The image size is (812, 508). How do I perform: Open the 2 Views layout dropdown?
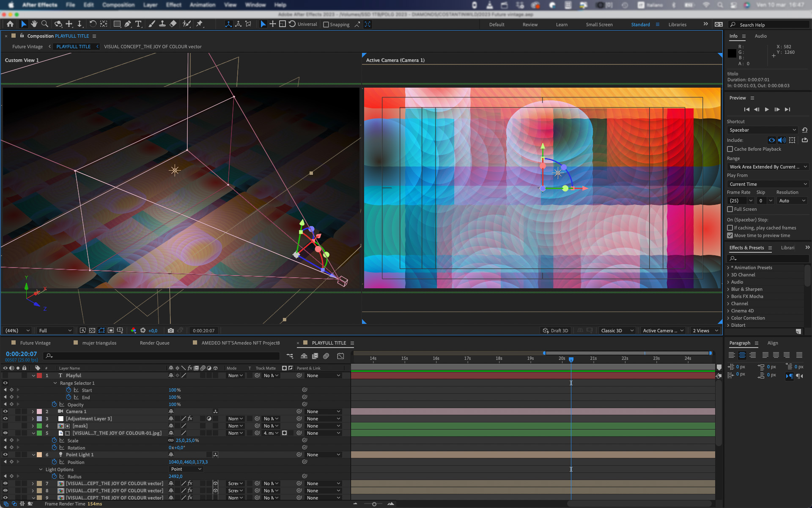(705, 331)
